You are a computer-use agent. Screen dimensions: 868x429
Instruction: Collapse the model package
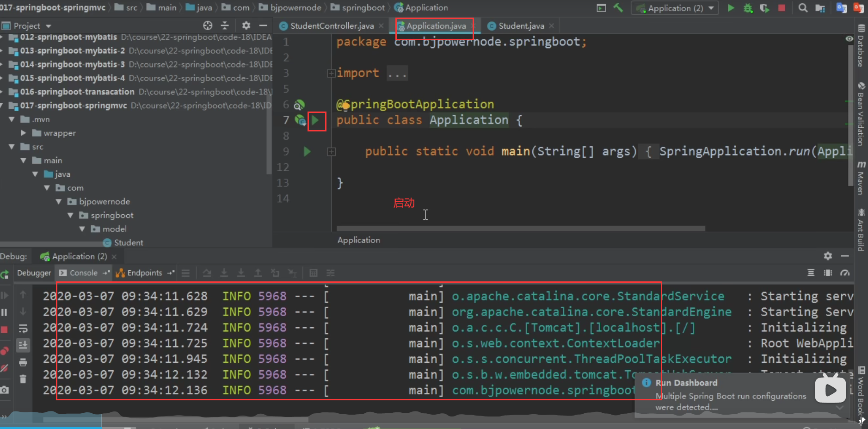[82, 229]
